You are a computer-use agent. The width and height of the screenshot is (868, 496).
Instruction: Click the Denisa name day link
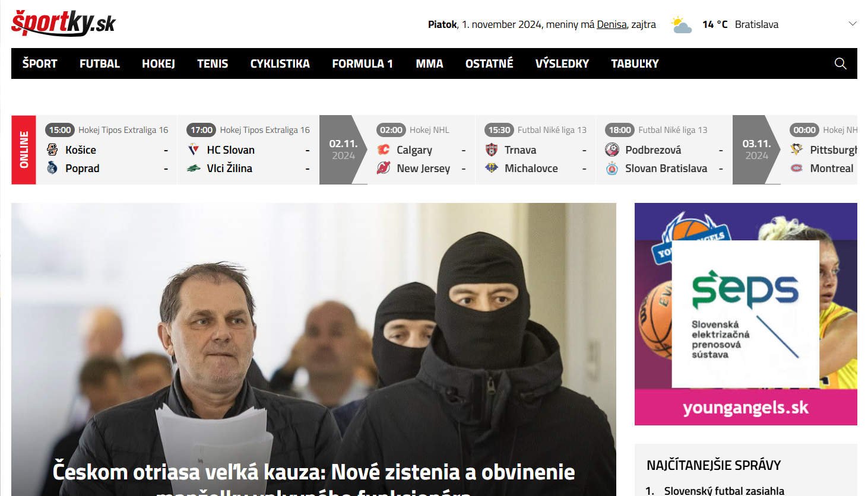click(612, 24)
